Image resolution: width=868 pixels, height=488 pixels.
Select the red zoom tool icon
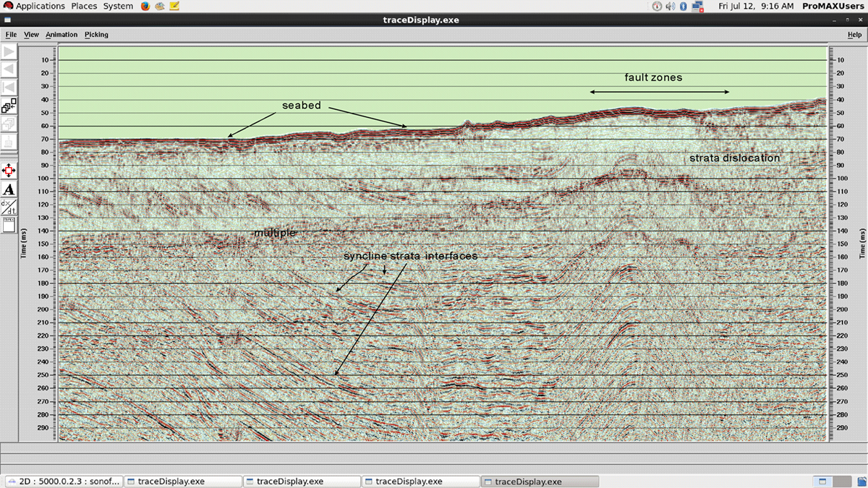tap(9, 171)
